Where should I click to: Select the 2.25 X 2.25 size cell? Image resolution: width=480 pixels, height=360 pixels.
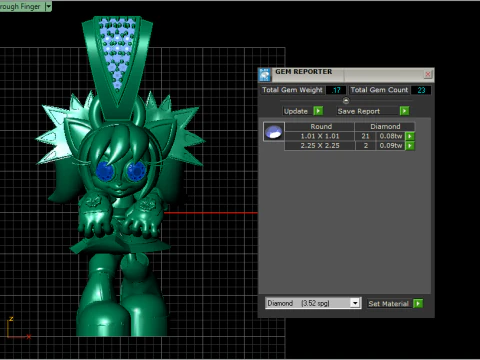320,146
